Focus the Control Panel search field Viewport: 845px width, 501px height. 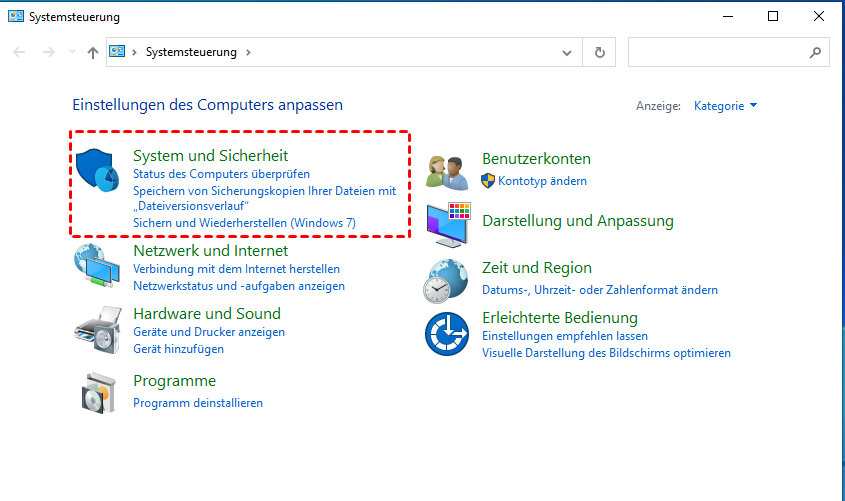717,52
